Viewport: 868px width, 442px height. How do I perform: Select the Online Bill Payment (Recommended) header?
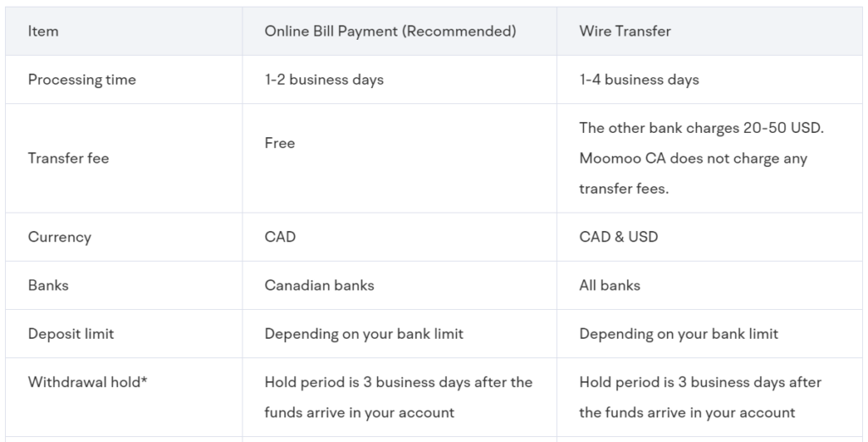[x=390, y=31]
